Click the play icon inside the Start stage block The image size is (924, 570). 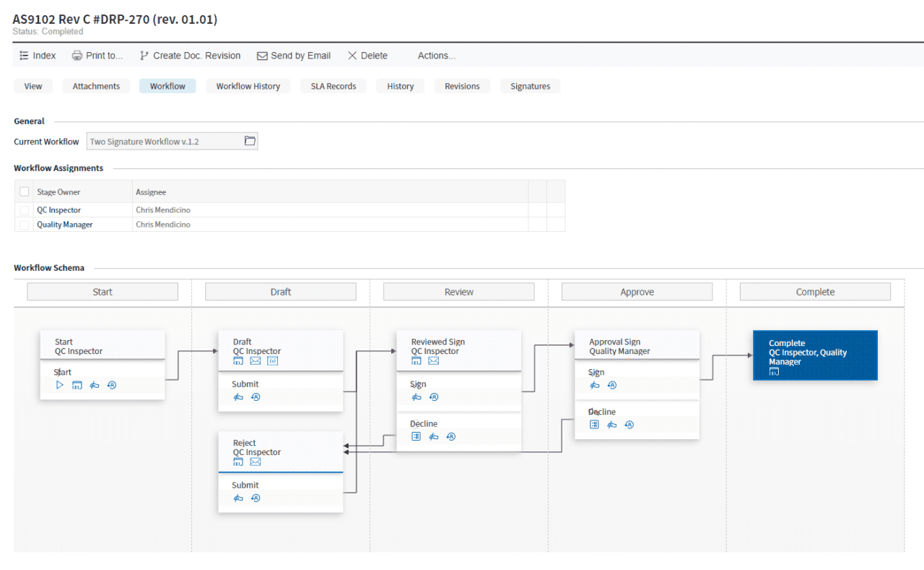point(60,385)
